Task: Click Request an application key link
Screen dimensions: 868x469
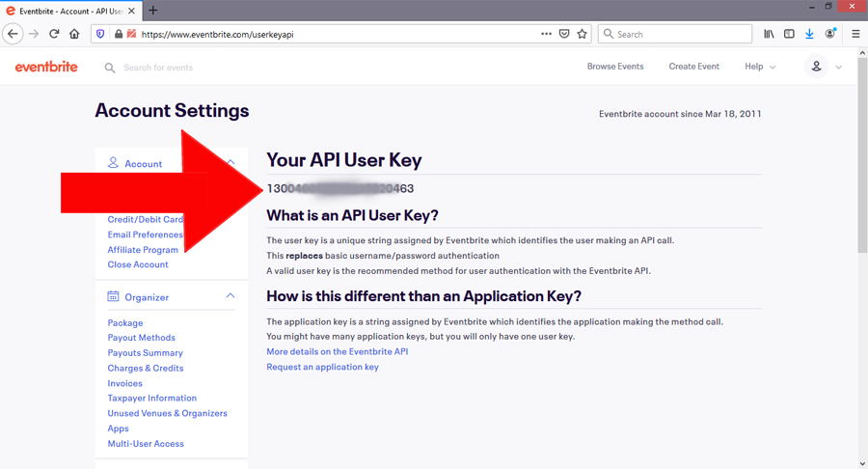Action: 323,367
